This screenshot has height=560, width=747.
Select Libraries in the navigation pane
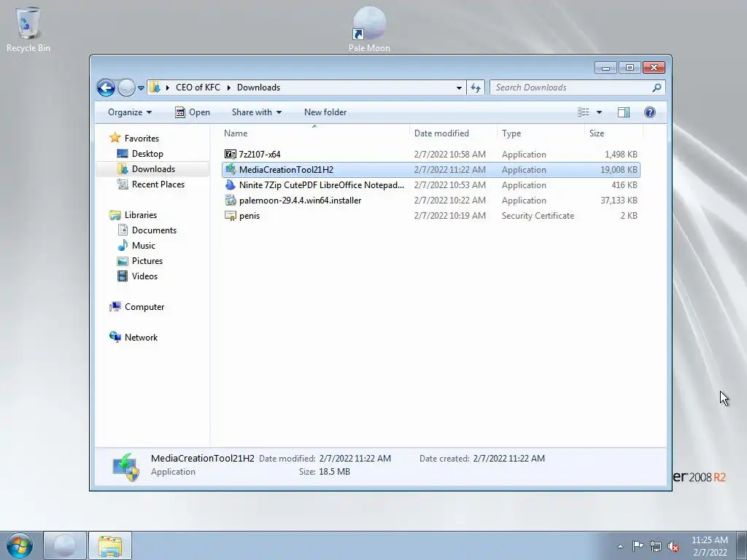click(141, 215)
